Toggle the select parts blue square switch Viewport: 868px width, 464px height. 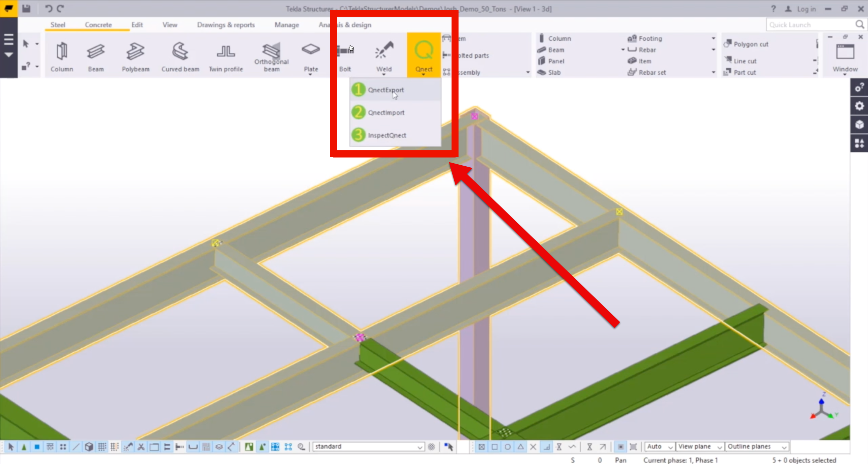37,447
